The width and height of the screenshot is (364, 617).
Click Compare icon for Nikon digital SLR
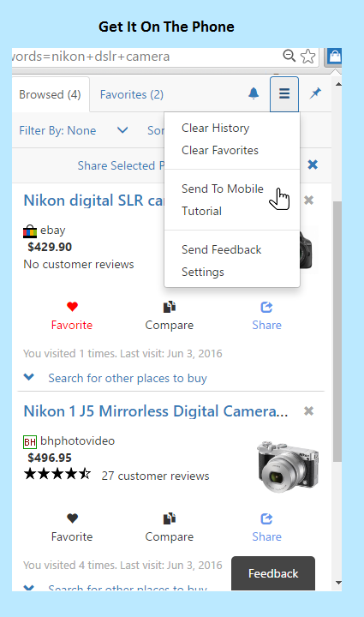(170, 307)
